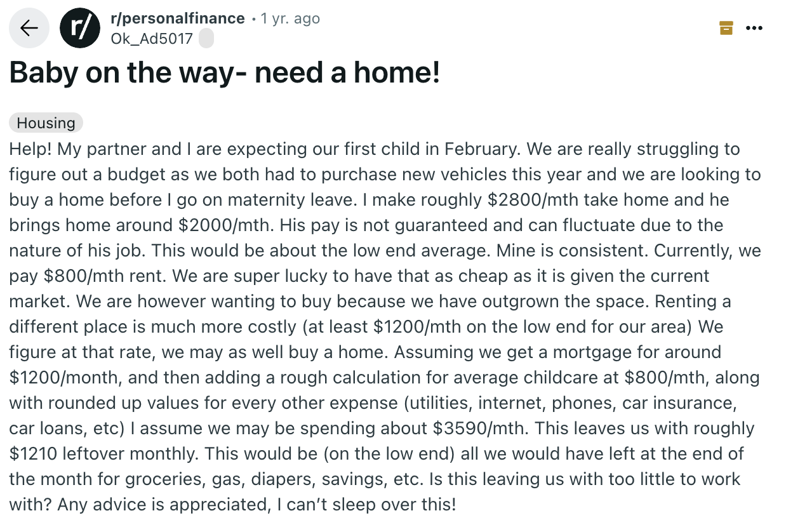Image resolution: width=786 pixels, height=532 pixels.
Task: Go back using the left arrow button
Action: 29,29
